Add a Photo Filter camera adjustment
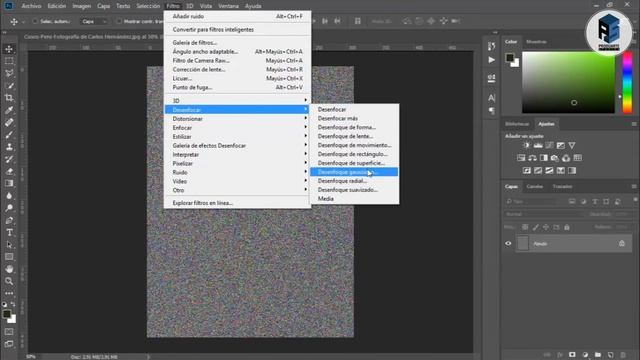The image size is (640, 360). pyautogui.click(x=555, y=158)
